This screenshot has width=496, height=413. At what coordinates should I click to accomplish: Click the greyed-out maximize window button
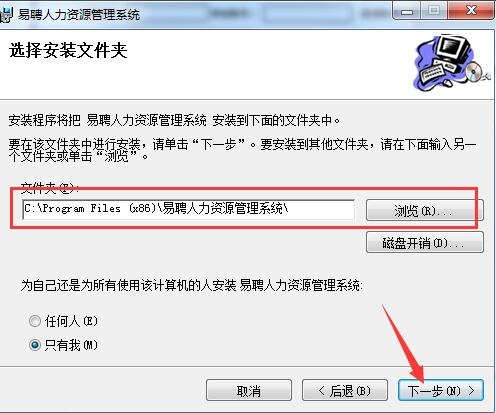[x=434, y=12]
